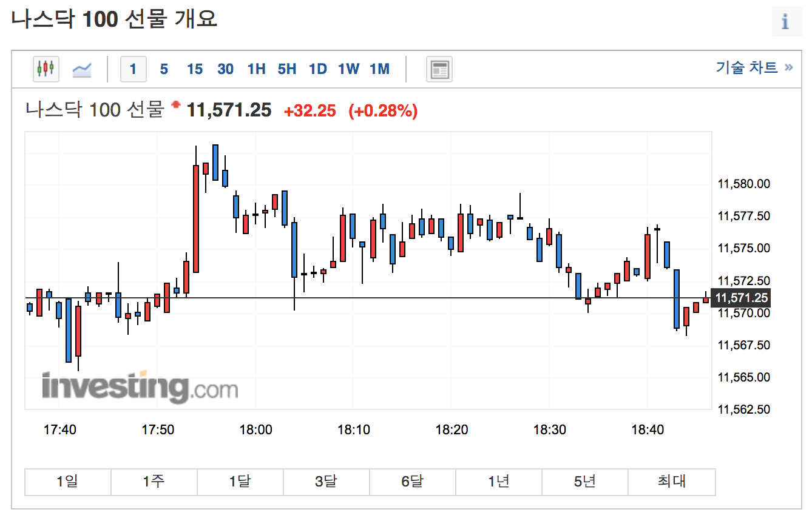Click the 11,565.00 axis label

pos(744,377)
